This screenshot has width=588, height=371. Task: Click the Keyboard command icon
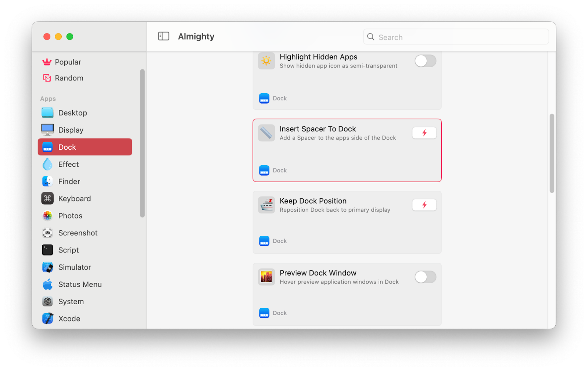point(47,198)
